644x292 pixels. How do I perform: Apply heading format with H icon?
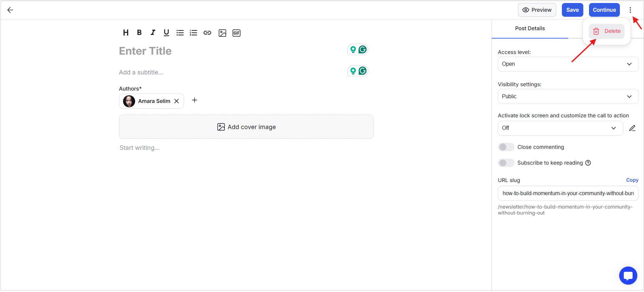pyautogui.click(x=126, y=33)
